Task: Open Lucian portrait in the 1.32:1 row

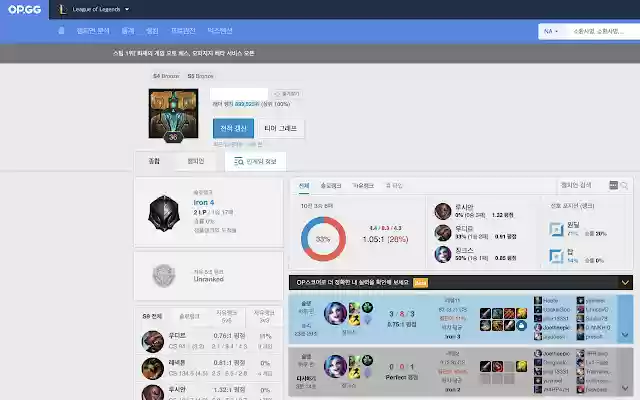Action: click(x=153, y=392)
